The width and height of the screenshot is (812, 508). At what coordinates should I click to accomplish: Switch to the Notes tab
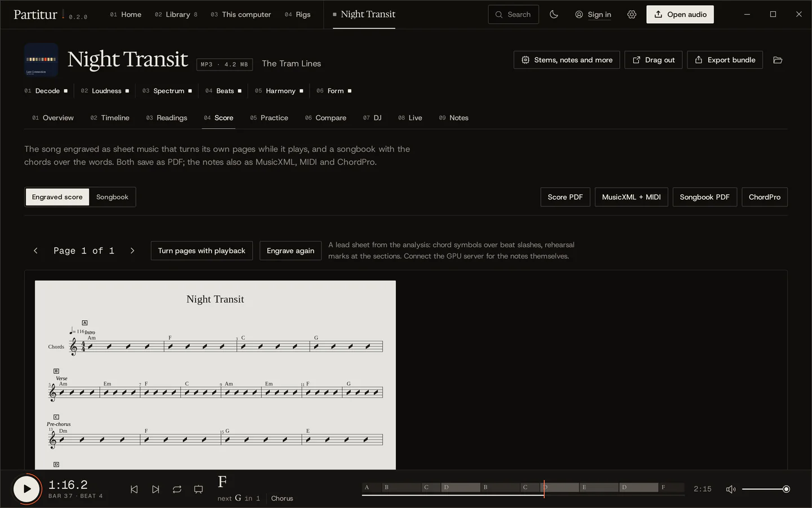453,118
